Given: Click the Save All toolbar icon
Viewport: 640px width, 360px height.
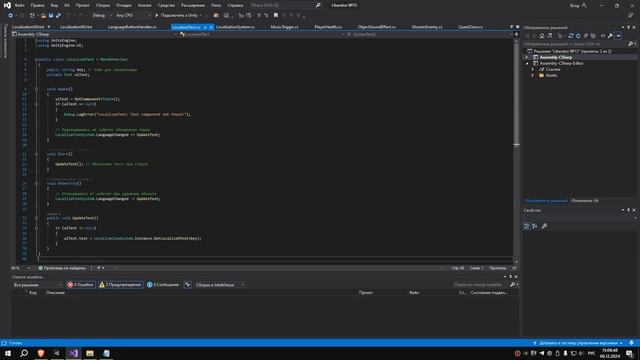Looking at the screenshot, I should coord(58,15).
